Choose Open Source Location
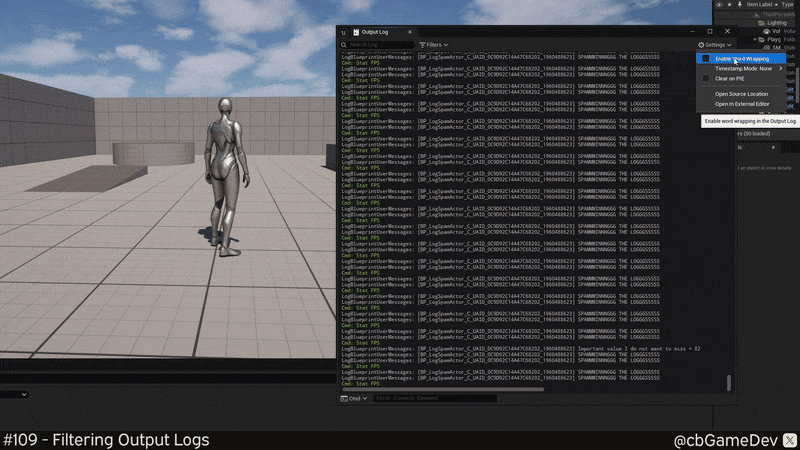800x450 pixels. 741,94
